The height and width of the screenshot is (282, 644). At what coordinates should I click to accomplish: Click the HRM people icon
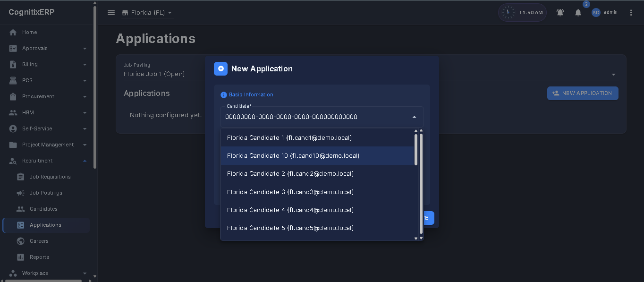pyautogui.click(x=13, y=112)
